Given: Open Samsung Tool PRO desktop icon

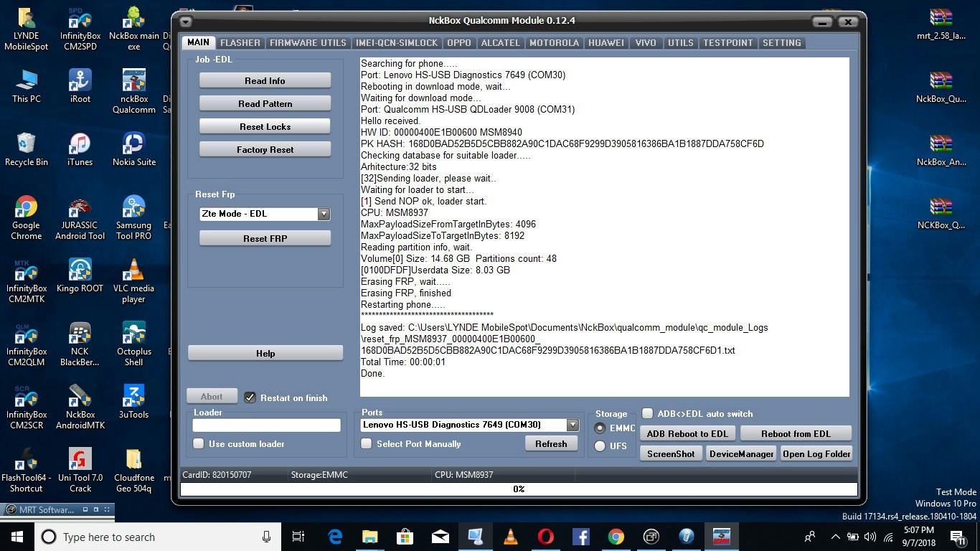Looking at the screenshot, I should coord(134,217).
